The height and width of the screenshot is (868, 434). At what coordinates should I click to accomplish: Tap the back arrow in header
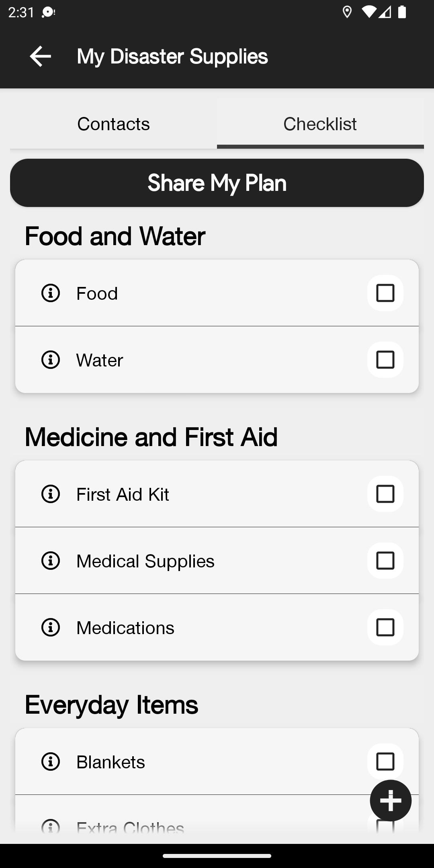pyautogui.click(x=40, y=56)
